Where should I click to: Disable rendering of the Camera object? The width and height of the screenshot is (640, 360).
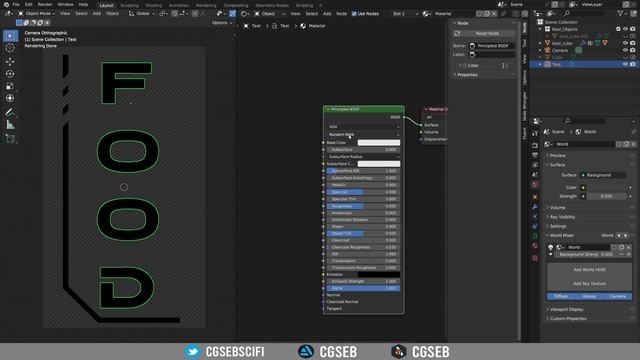633,50
